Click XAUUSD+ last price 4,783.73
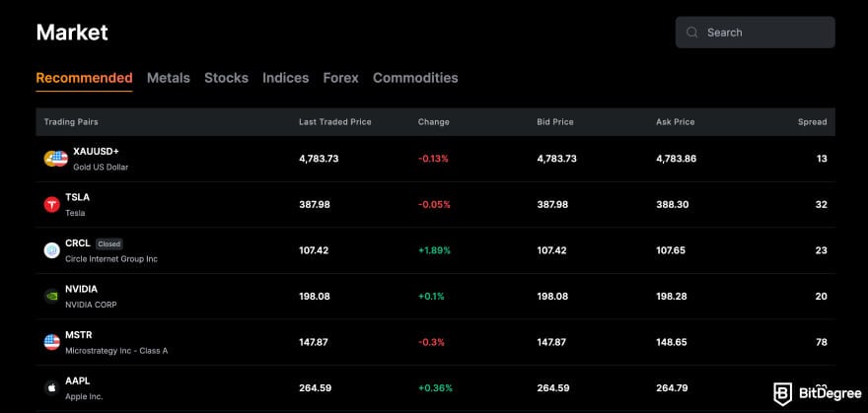Image resolution: width=868 pixels, height=413 pixels. click(319, 159)
